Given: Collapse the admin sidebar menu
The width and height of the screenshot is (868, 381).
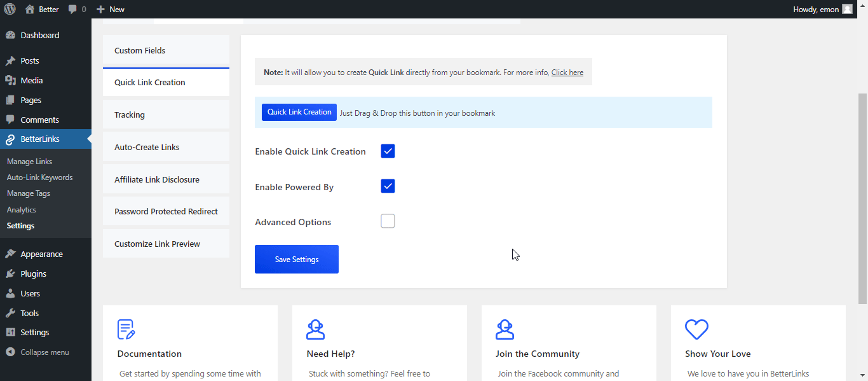Looking at the screenshot, I should [41, 351].
